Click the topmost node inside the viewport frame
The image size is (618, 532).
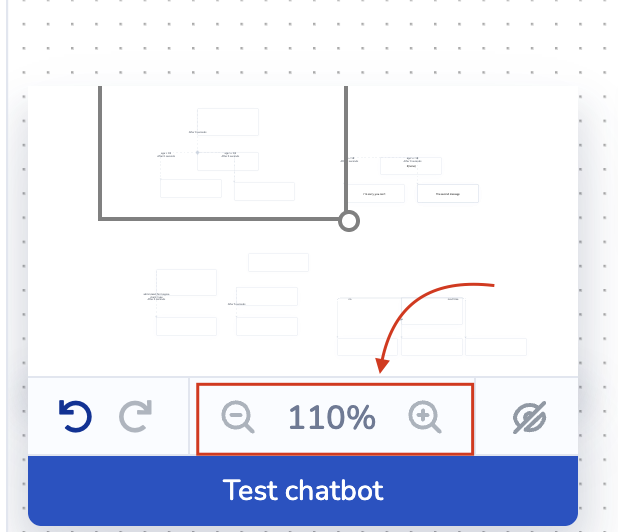coord(228,121)
